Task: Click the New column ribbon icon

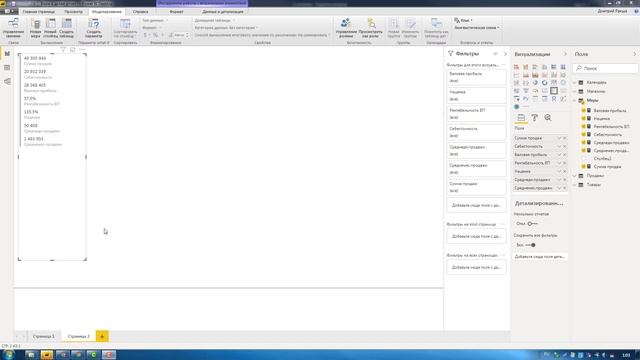Action: pyautogui.click(x=51, y=27)
